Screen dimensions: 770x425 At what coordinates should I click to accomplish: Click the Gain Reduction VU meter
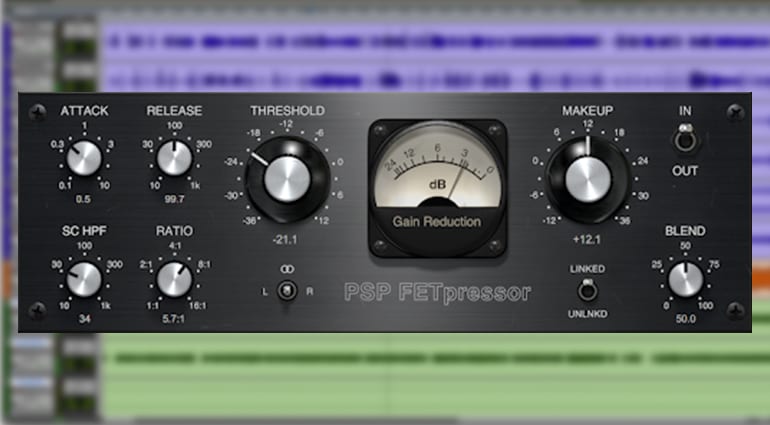click(438, 188)
